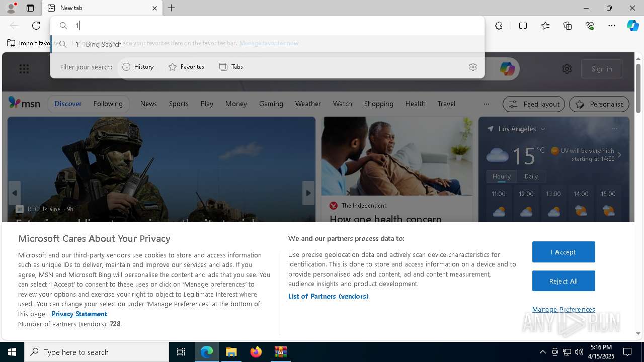Click the Personalise button
Viewport: 644px width, 362px height.
599,104
